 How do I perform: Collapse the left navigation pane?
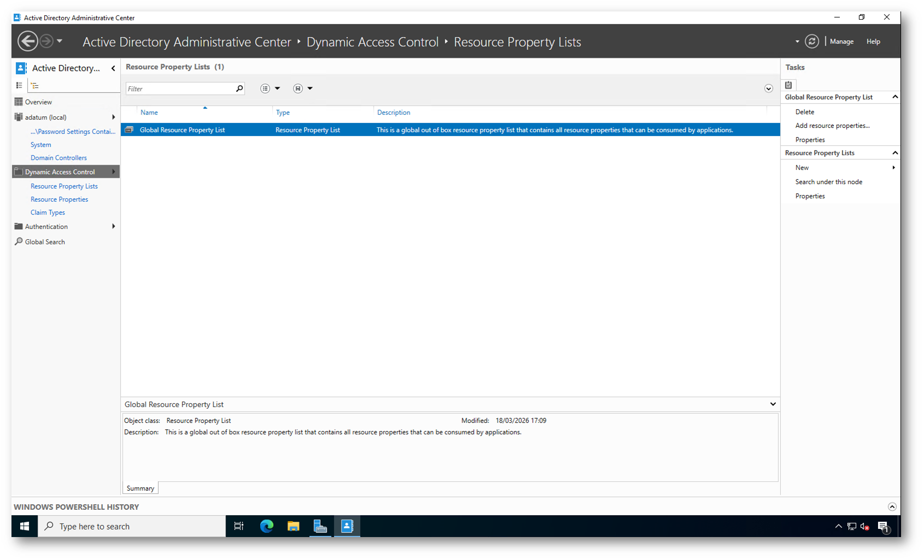click(x=113, y=68)
